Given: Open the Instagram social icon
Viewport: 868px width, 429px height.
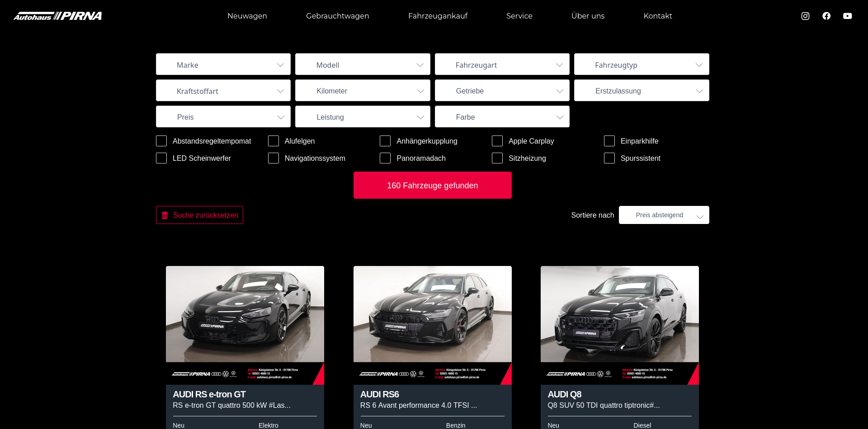Looking at the screenshot, I should 805,16.
